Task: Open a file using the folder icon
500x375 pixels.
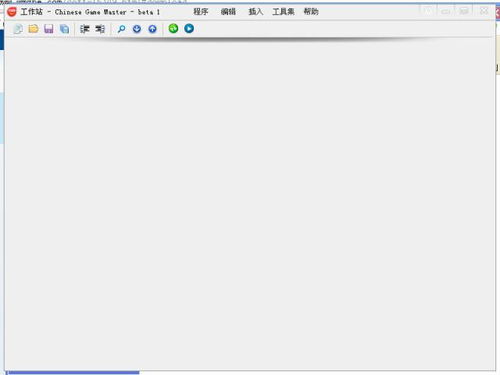Action: (x=33, y=29)
